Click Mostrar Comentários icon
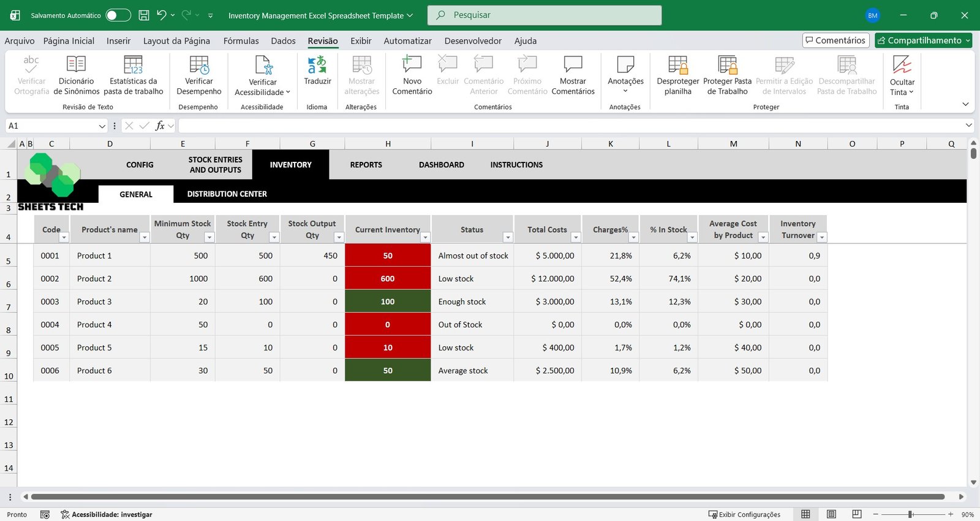Image resolution: width=980 pixels, height=521 pixels. coord(573,65)
